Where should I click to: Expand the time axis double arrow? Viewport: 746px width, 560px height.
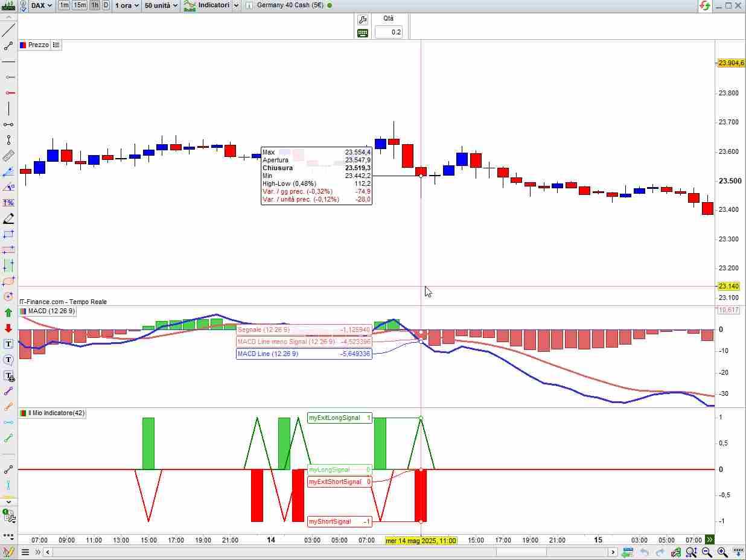(x=710, y=539)
